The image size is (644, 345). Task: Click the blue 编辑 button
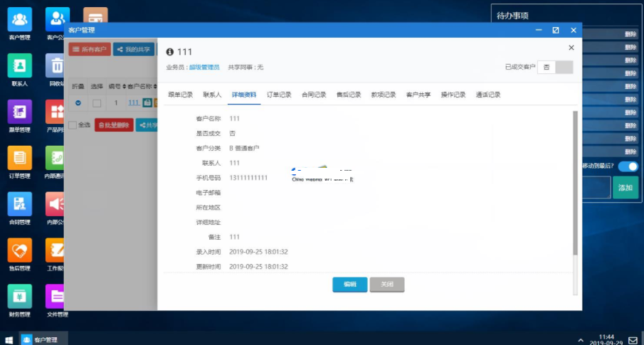pos(350,285)
